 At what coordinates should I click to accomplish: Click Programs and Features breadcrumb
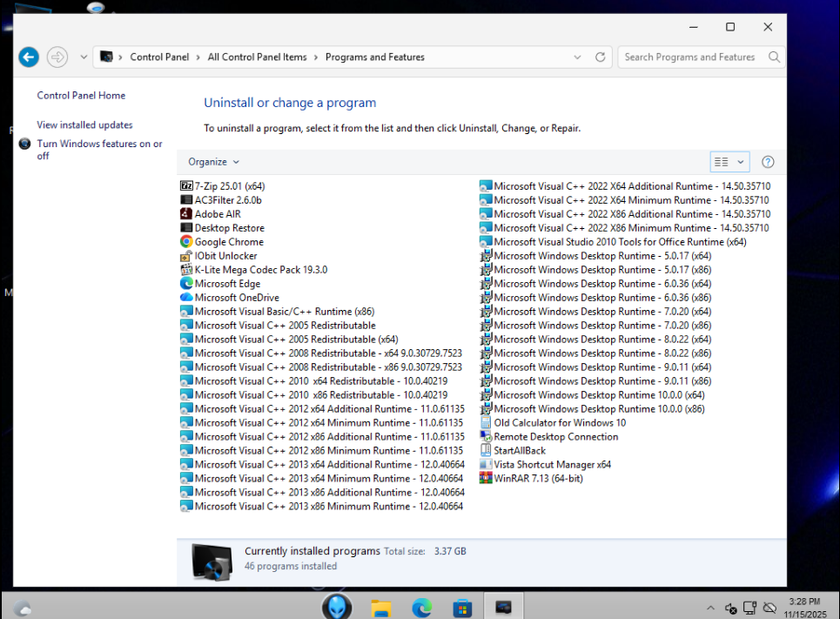pos(375,57)
